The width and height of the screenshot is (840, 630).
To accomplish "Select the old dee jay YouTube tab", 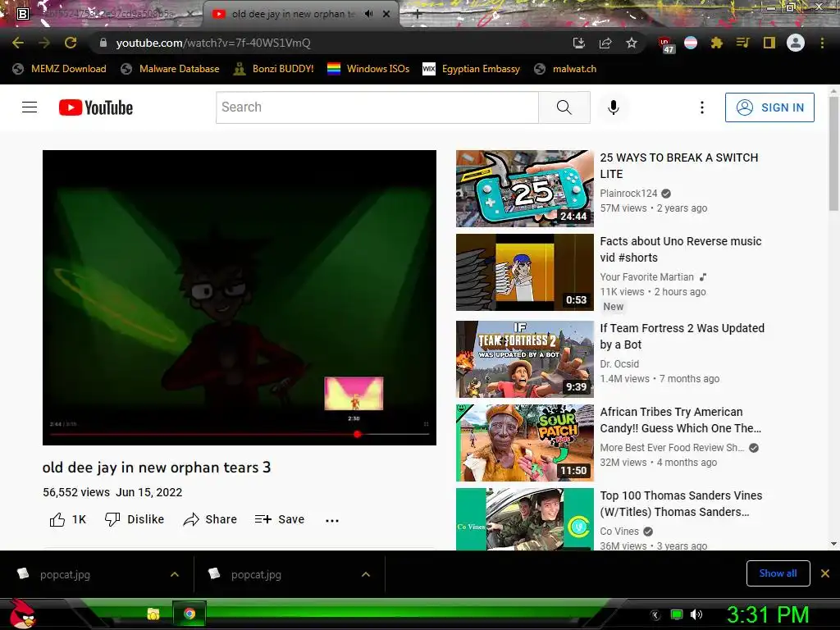I will [292, 14].
